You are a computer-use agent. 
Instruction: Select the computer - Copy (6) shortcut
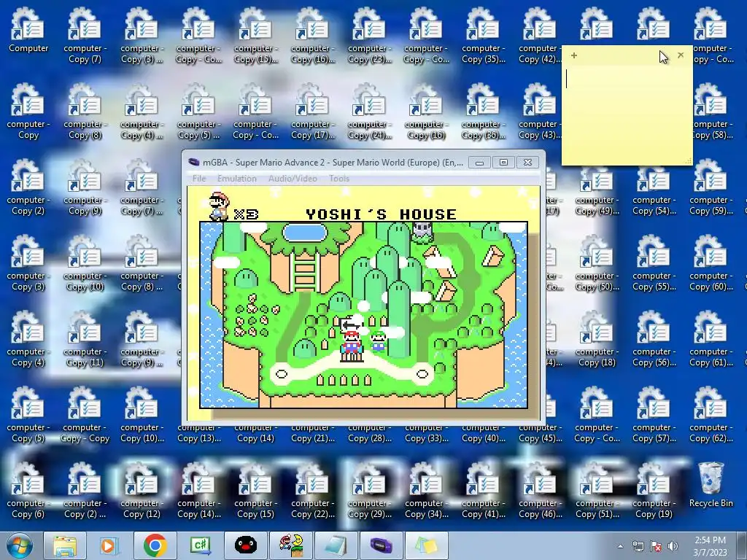click(28, 489)
